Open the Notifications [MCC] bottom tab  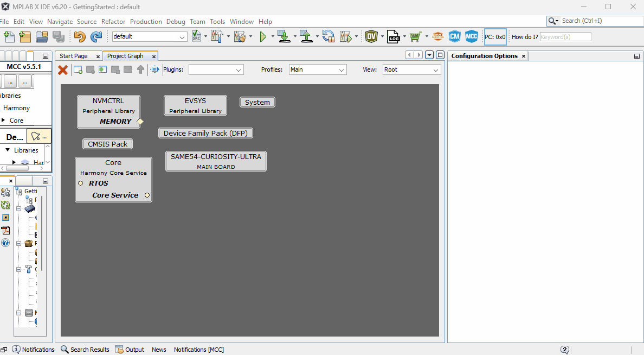coord(199,349)
